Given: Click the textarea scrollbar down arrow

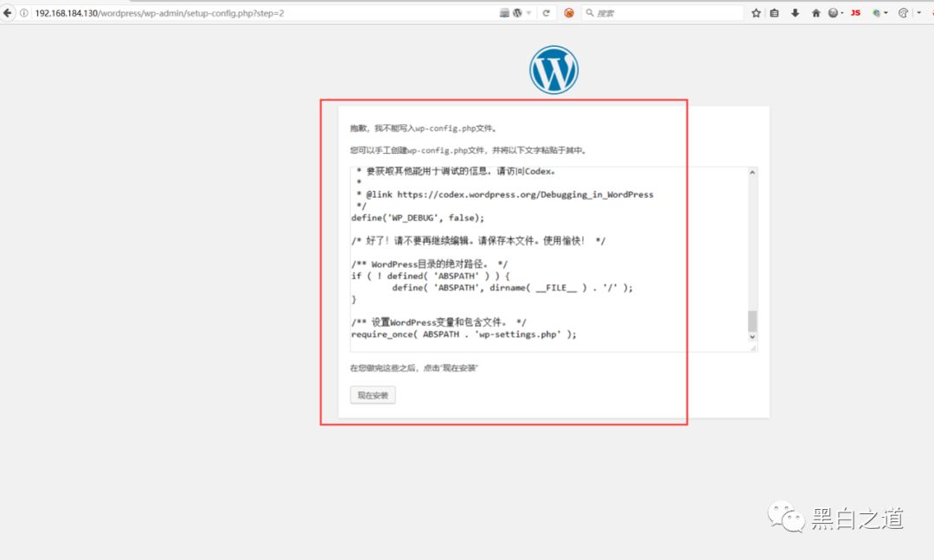Looking at the screenshot, I should point(752,337).
